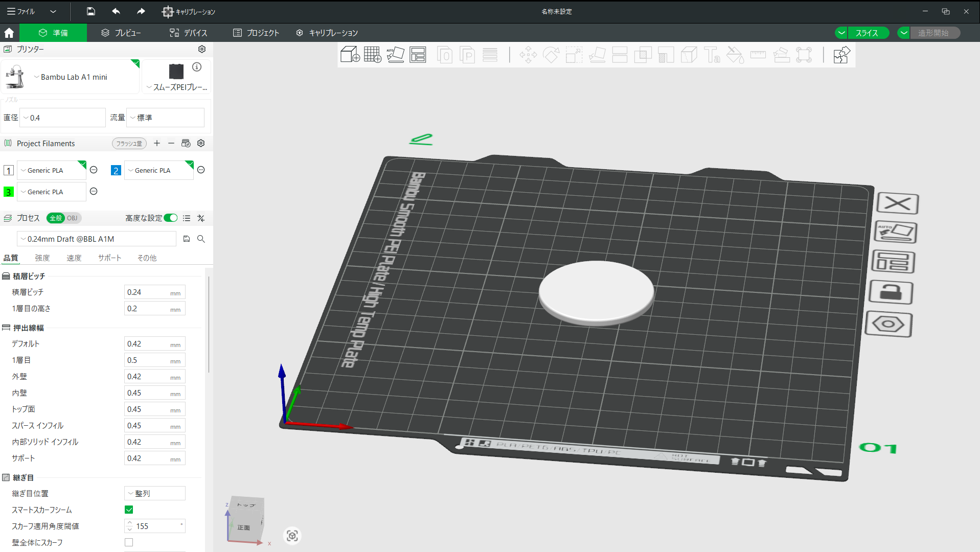980x552 pixels.
Task: Uncheck the スマートスカーフシーム checkbox
Action: pyautogui.click(x=129, y=510)
